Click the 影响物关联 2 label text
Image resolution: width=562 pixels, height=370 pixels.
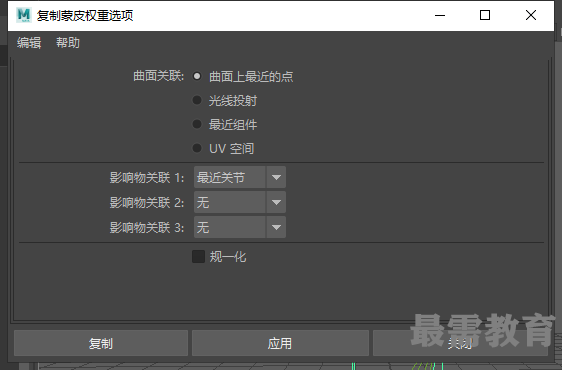147,203
